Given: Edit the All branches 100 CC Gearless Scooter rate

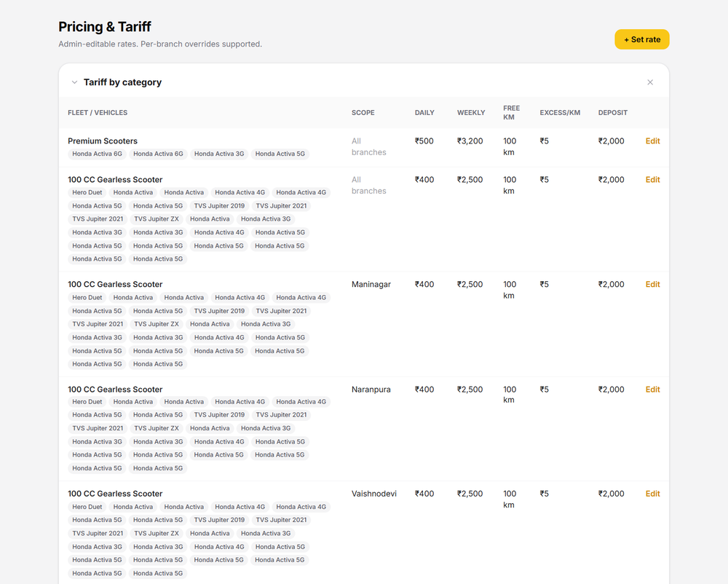Looking at the screenshot, I should [652, 180].
